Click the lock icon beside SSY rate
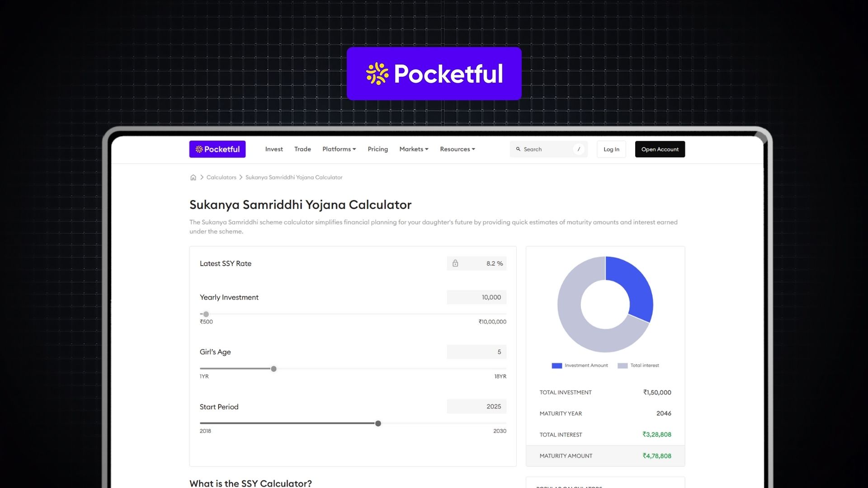The width and height of the screenshot is (868, 488). tap(455, 263)
